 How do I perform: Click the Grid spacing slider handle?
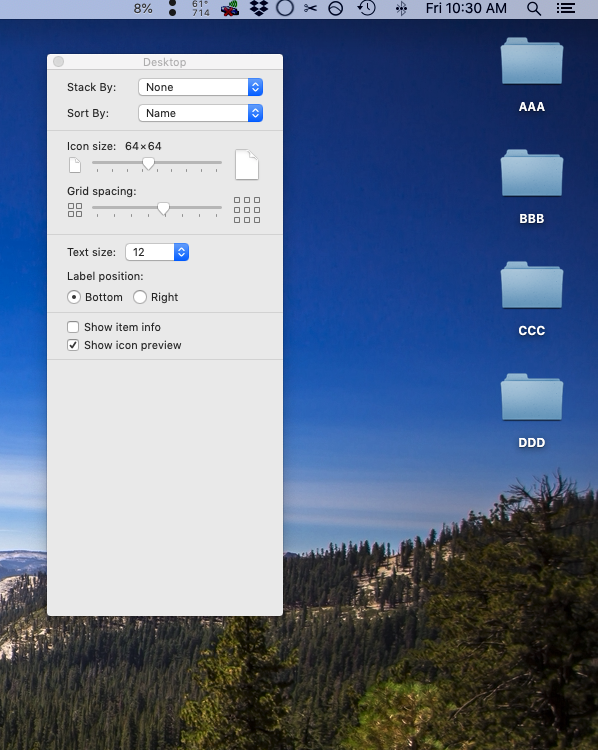click(164, 209)
